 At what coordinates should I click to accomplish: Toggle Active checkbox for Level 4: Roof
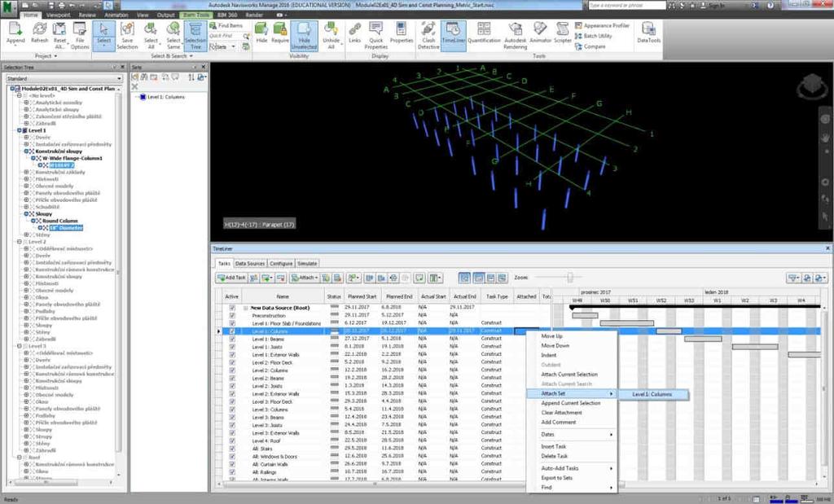pos(232,441)
